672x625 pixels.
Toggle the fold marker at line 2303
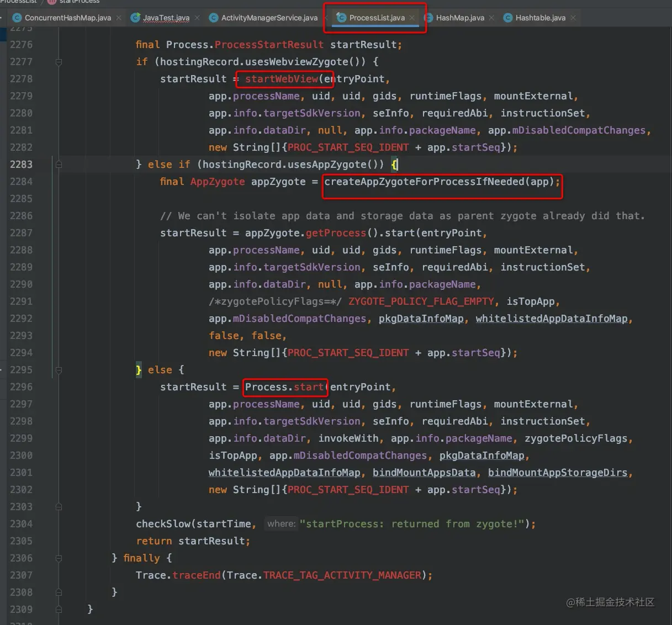59,507
